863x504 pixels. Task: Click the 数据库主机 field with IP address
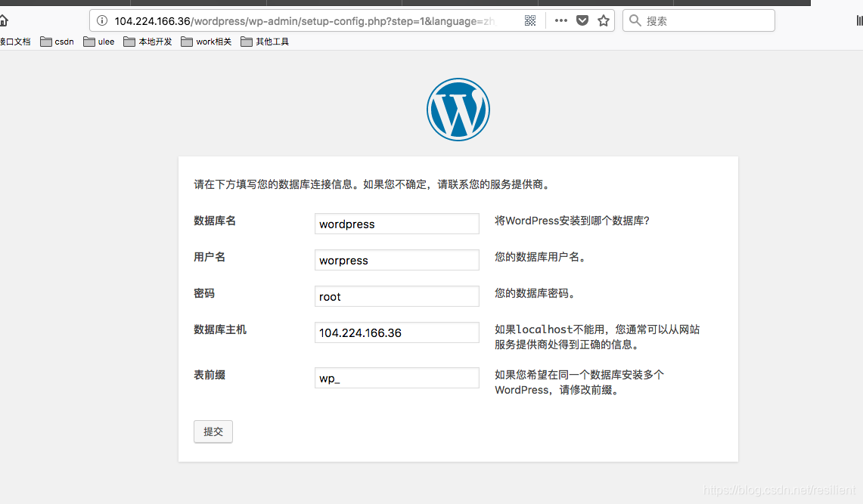pyautogui.click(x=397, y=332)
